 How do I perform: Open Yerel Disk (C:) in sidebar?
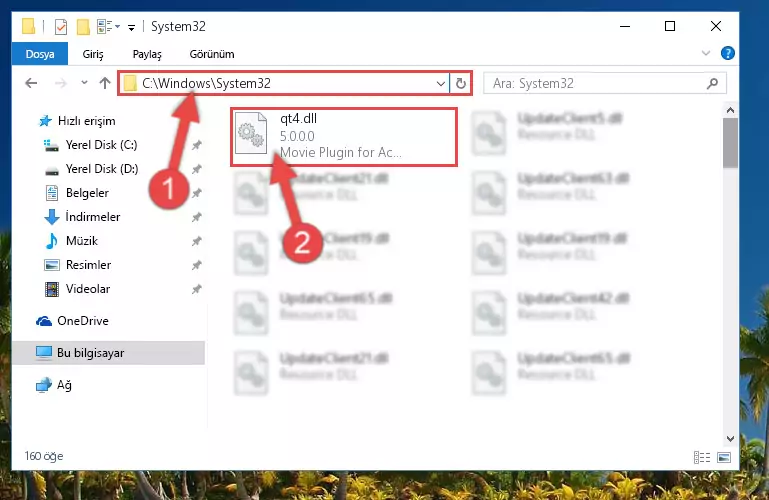[91, 145]
